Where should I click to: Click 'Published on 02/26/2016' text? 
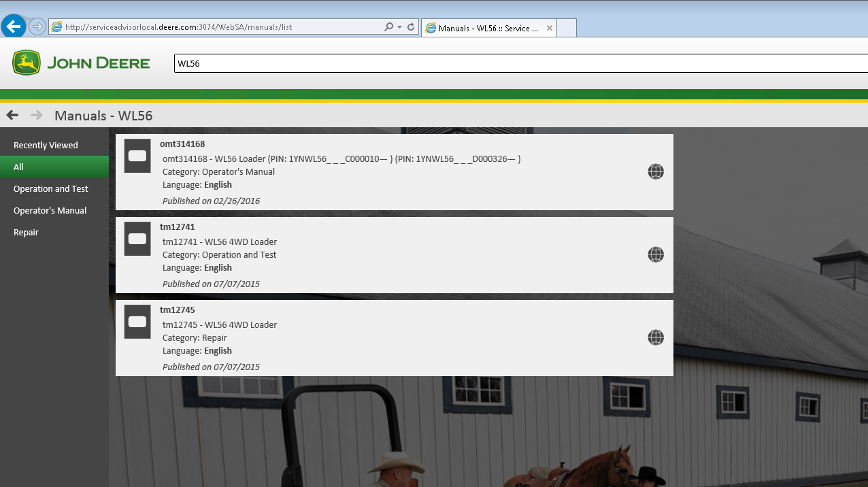[x=211, y=201]
